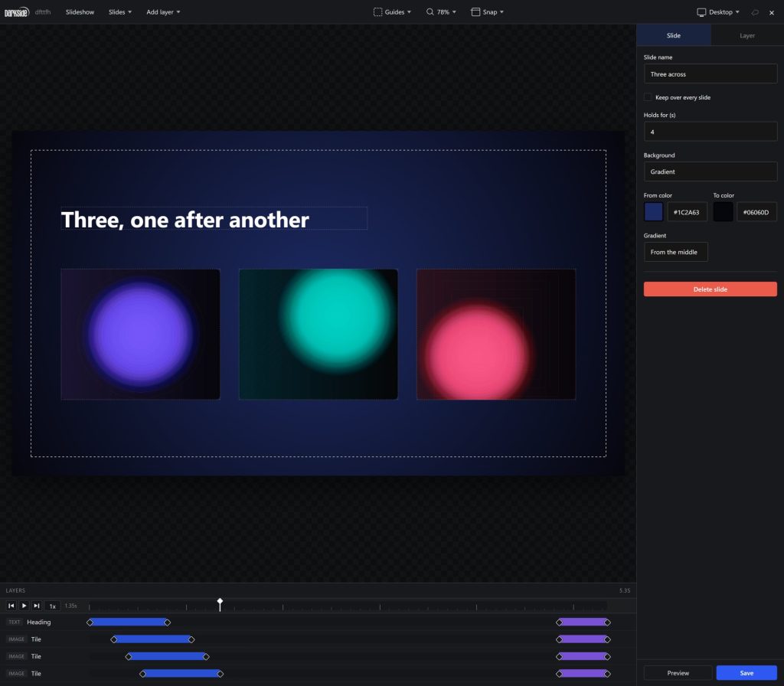Image resolution: width=784 pixels, height=686 pixels.
Task: Open the 78% zoom dropdown
Action: [441, 12]
